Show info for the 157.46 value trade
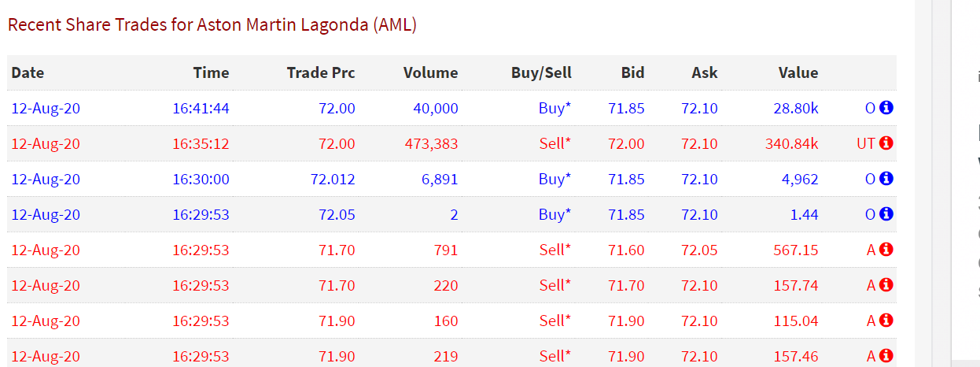The width and height of the screenshot is (980, 367). (886, 356)
